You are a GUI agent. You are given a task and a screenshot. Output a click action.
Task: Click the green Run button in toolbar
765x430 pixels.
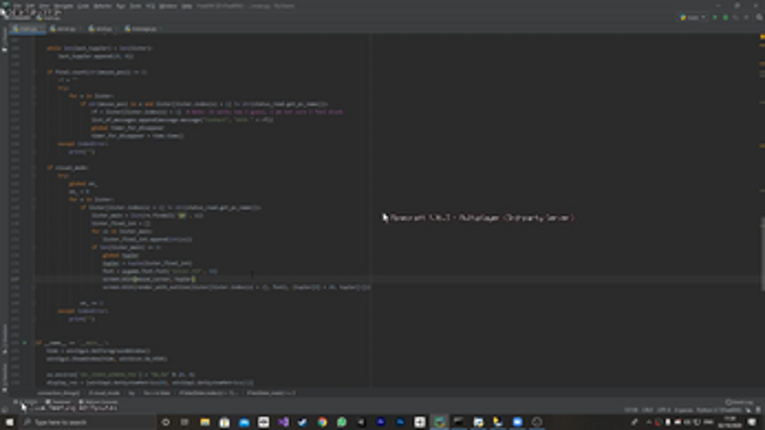(x=715, y=17)
